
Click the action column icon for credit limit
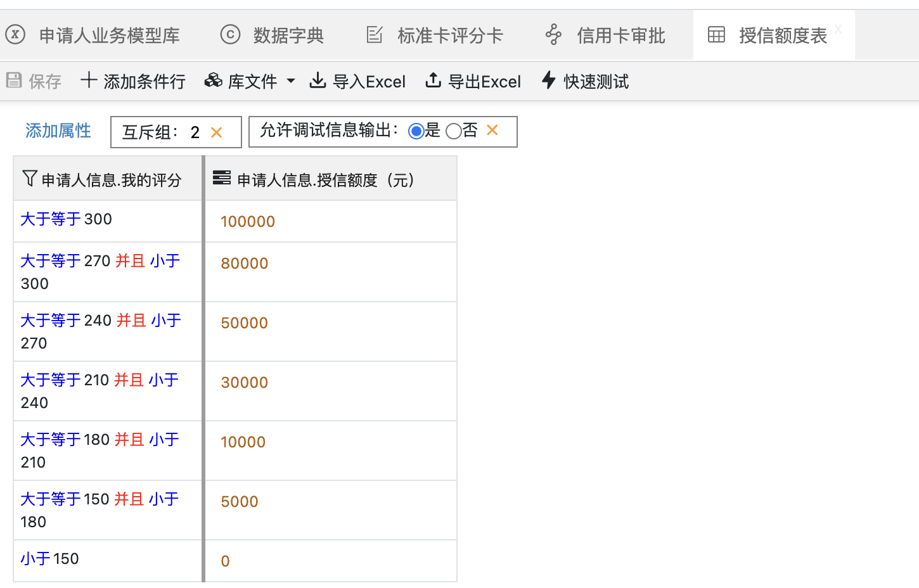(x=222, y=178)
